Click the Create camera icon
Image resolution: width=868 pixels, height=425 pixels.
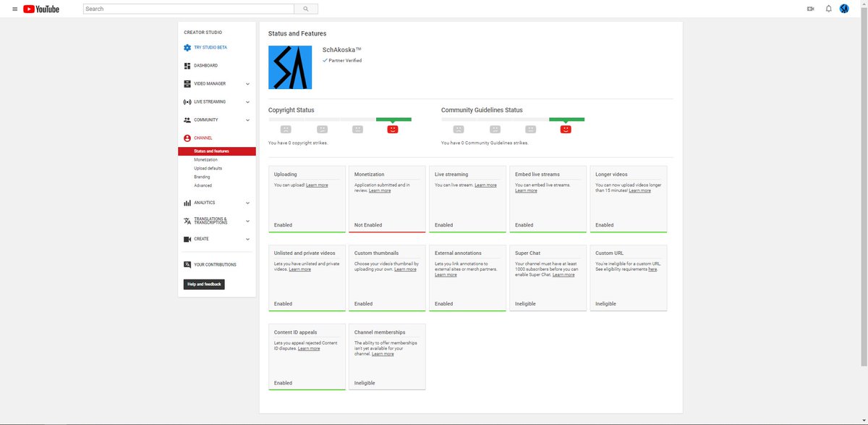point(187,239)
